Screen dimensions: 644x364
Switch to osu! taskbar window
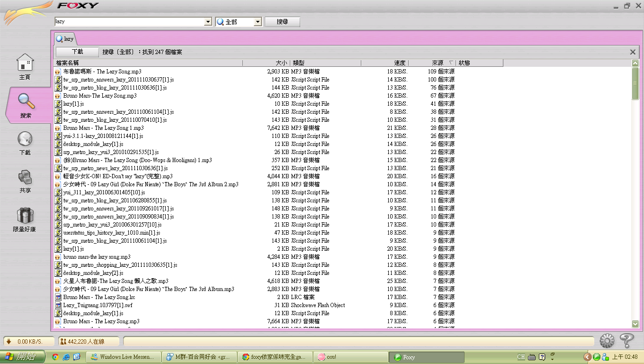pos(350,357)
